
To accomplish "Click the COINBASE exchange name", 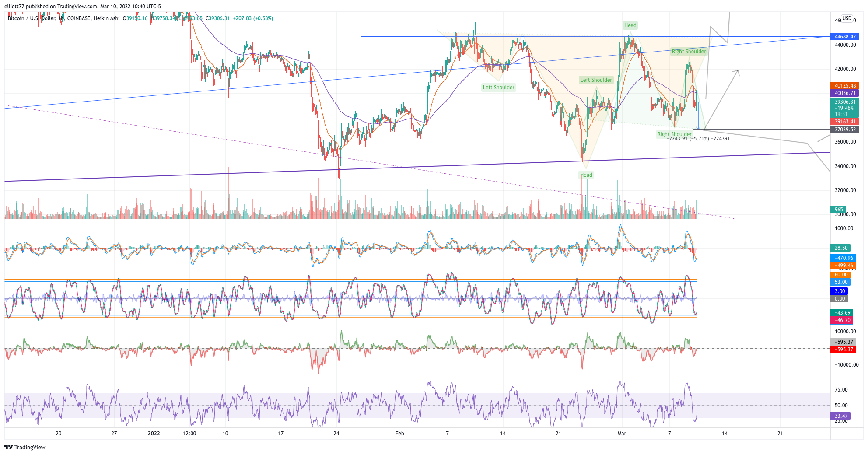I will [79, 18].
